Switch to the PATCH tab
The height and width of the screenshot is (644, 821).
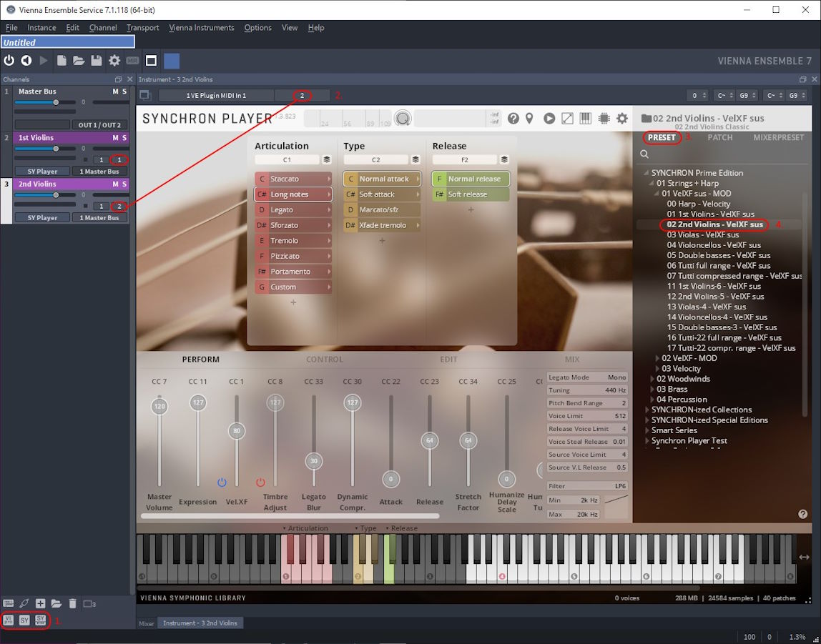tap(720, 137)
